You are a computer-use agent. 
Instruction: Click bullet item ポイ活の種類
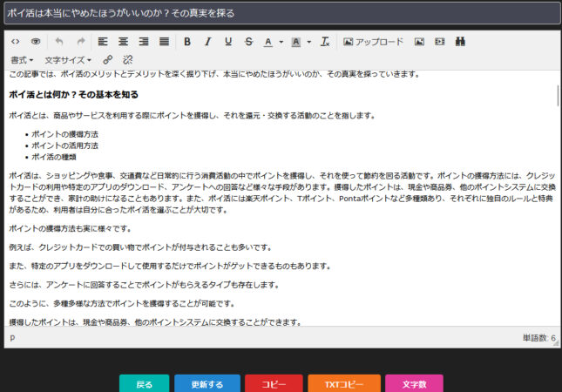pos(54,157)
